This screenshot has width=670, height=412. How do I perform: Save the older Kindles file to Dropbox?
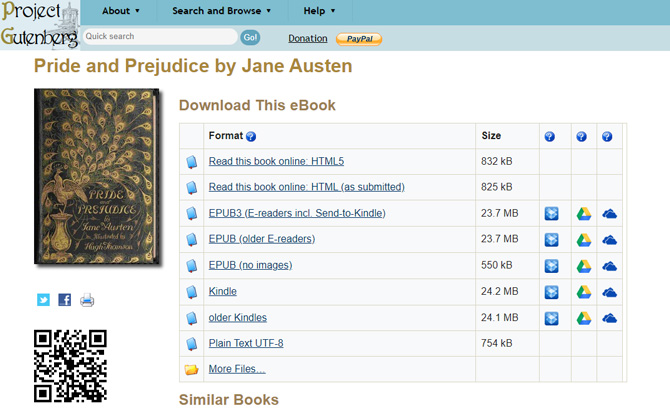click(551, 318)
